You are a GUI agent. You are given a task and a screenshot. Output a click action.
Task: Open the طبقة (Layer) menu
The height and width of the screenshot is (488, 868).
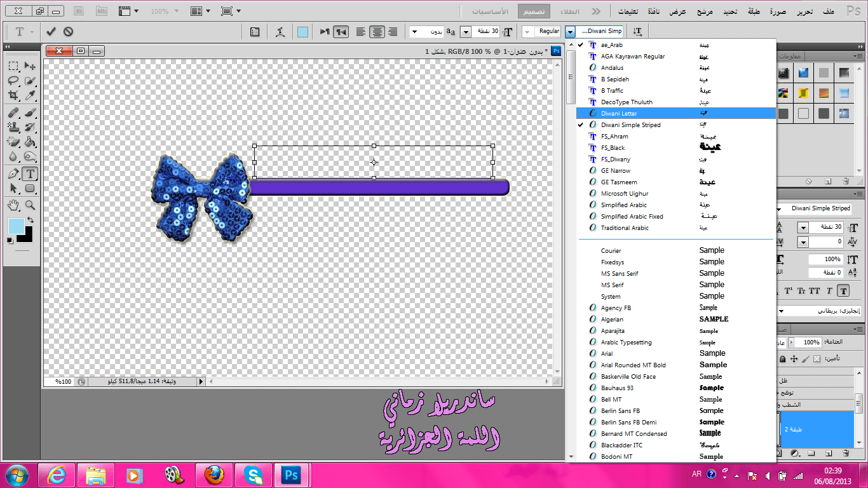[x=754, y=11]
